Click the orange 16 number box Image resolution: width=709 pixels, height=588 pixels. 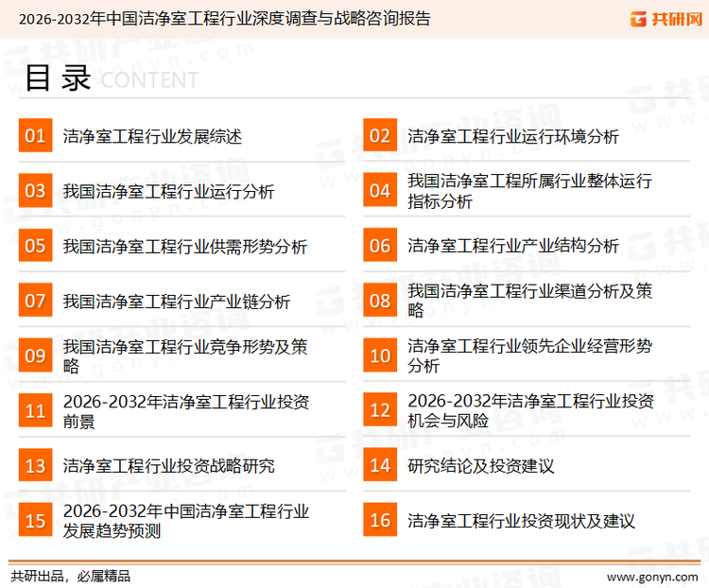coord(380,520)
